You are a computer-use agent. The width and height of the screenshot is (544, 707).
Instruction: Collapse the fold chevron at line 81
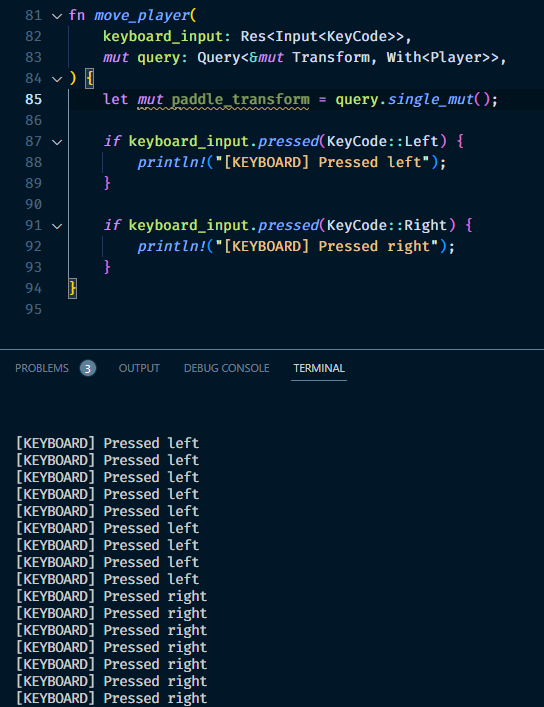pos(57,17)
